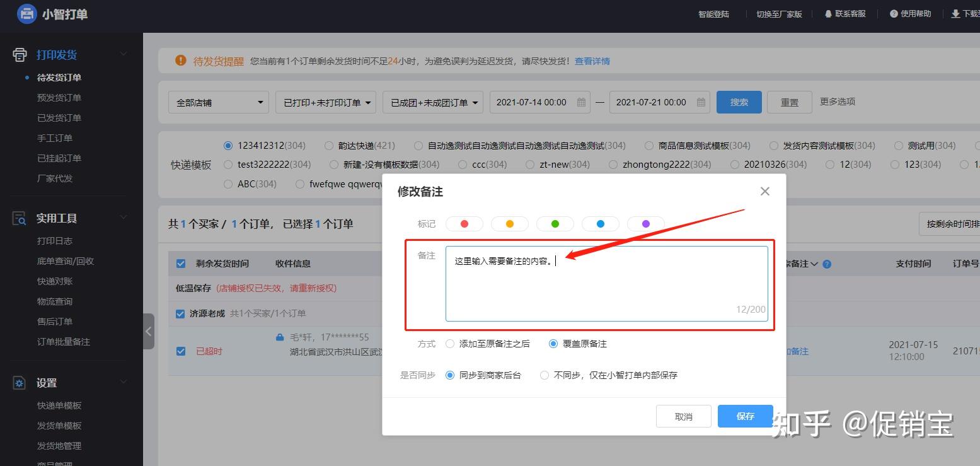Click the 小智打单 logo icon

pos(26,13)
